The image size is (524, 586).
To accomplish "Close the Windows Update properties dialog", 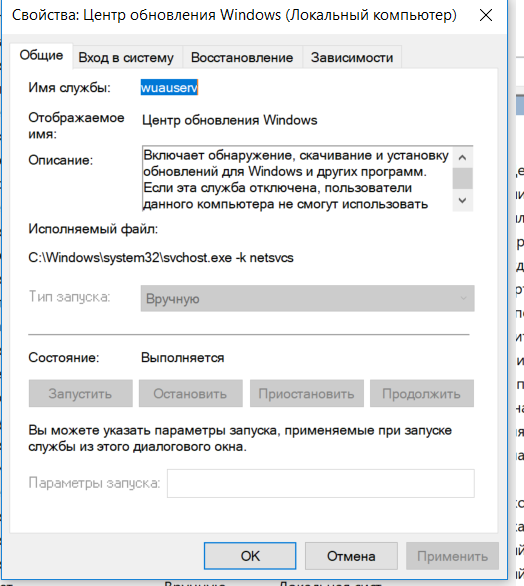I will [486, 15].
